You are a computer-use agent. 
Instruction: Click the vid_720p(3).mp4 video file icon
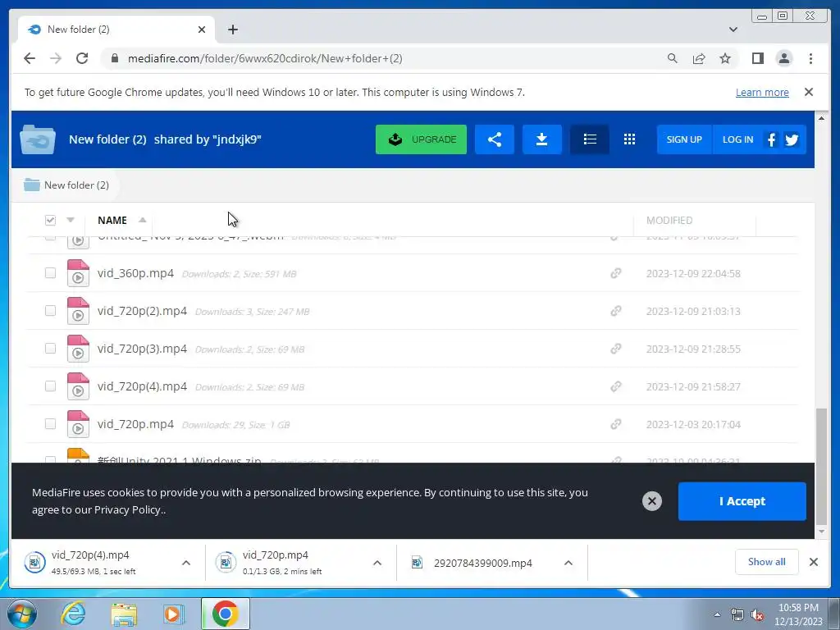[78, 348]
